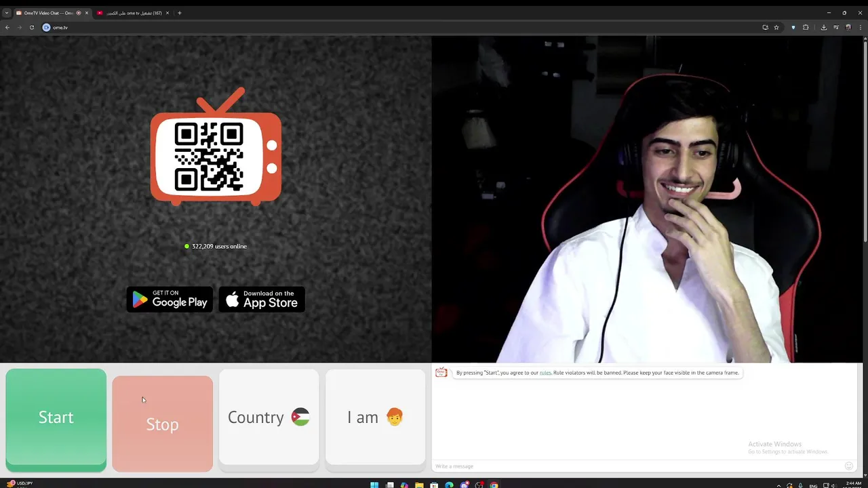Viewport: 868px width, 488px height.
Task: Open the clock showing 2:44 AM
Action: (854, 485)
